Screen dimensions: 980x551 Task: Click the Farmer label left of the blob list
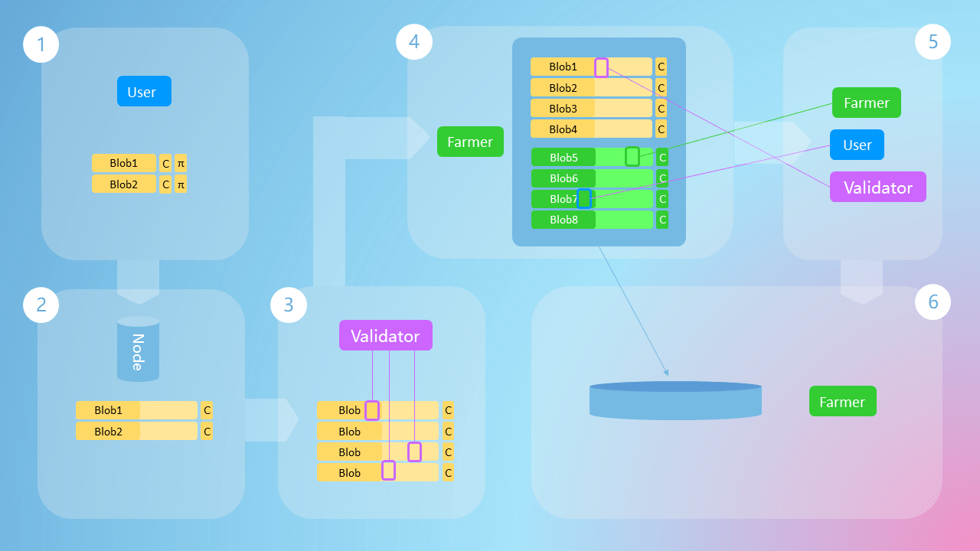[x=470, y=142]
